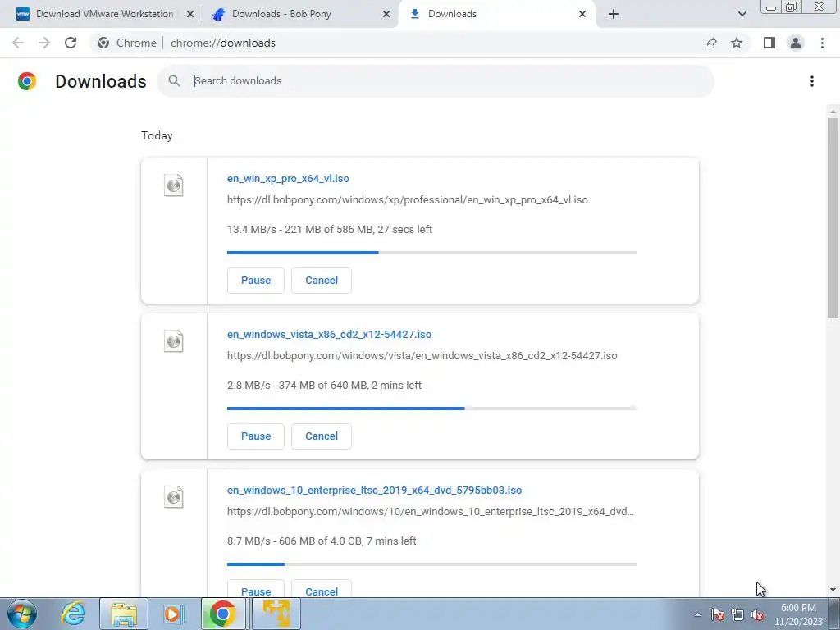Click the Chrome taskbar button
This screenshot has height=630, width=840.
[x=223, y=614]
